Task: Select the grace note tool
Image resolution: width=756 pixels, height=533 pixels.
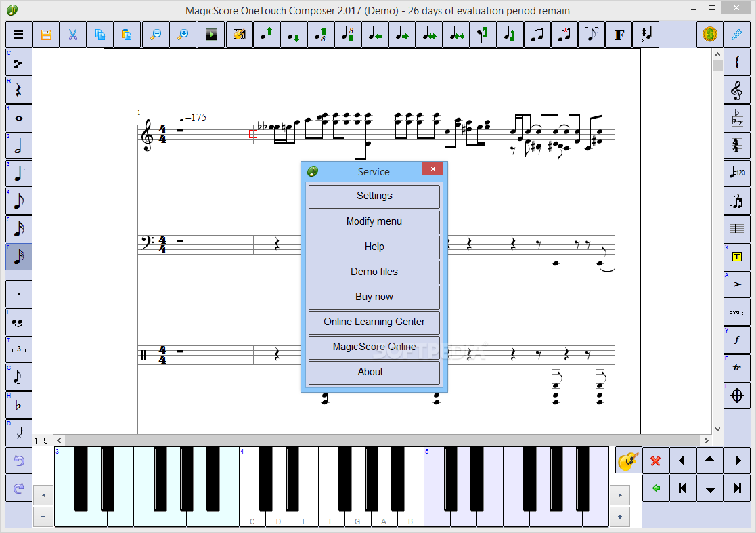Action: 19,377
